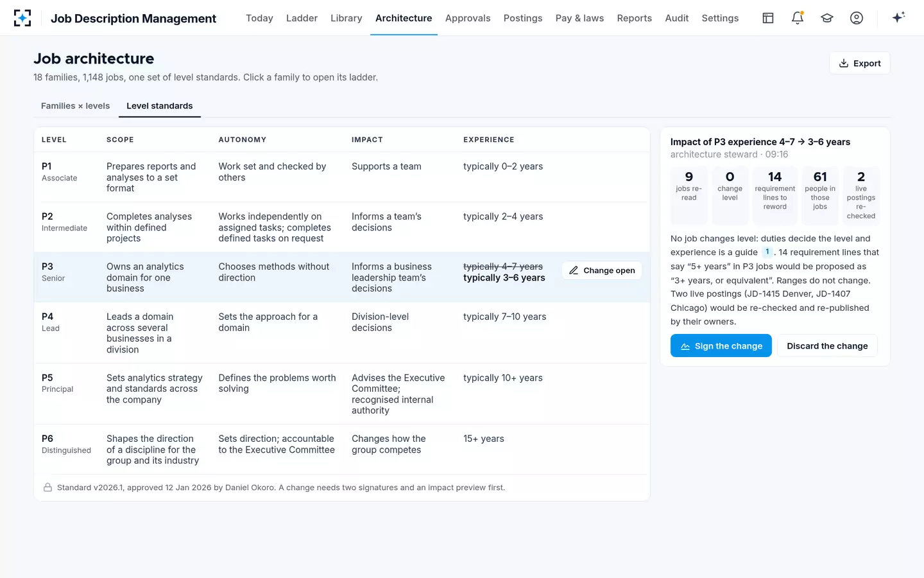This screenshot has width=924, height=578.
Task: Discard the change
Action: point(827,346)
